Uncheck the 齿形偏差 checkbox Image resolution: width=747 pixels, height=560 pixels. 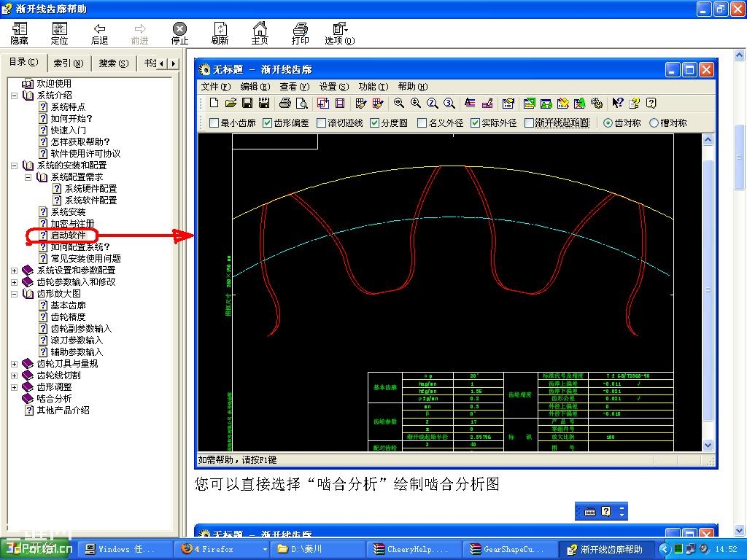267,122
